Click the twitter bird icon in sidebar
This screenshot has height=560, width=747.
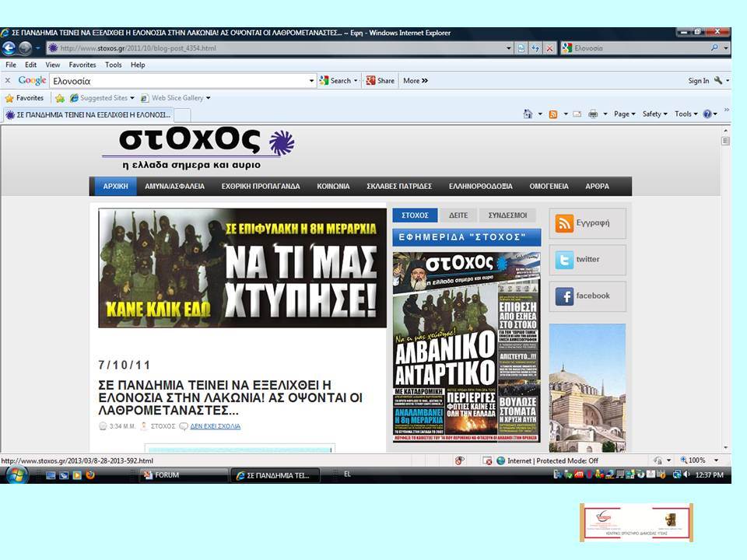tap(564, 260)
